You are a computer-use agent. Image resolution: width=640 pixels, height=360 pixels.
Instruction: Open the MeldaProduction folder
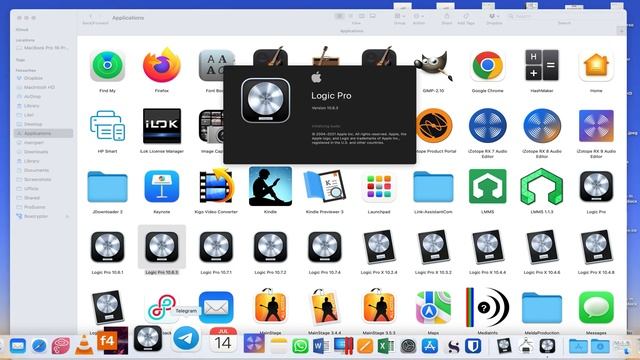tap(542, 308)
